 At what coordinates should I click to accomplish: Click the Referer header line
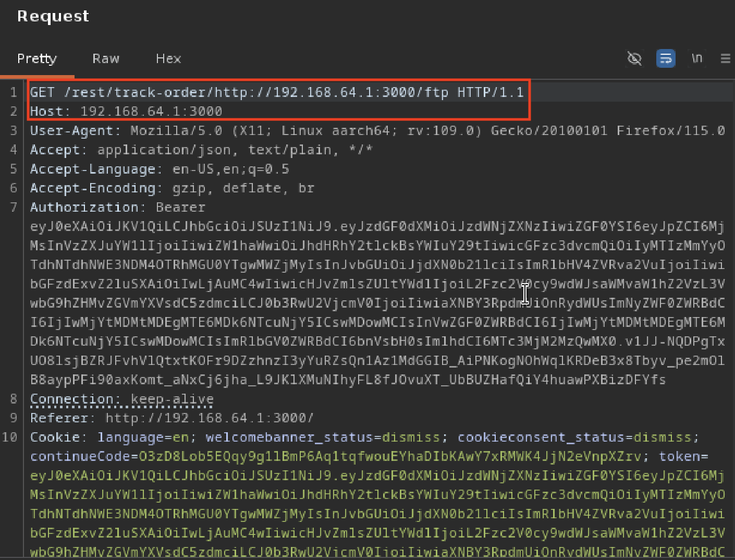pos(172,418)
